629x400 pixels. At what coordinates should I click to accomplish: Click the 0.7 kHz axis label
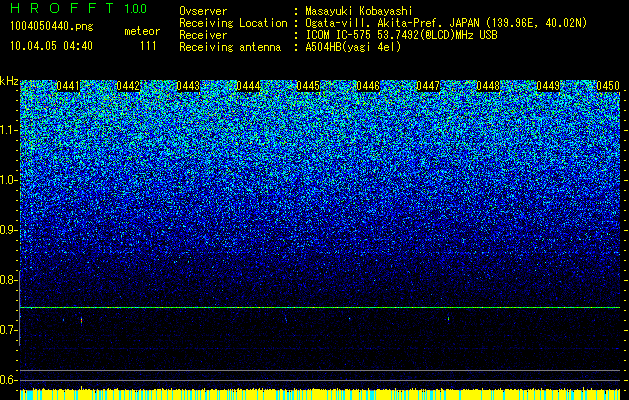(x=8, y=330)
